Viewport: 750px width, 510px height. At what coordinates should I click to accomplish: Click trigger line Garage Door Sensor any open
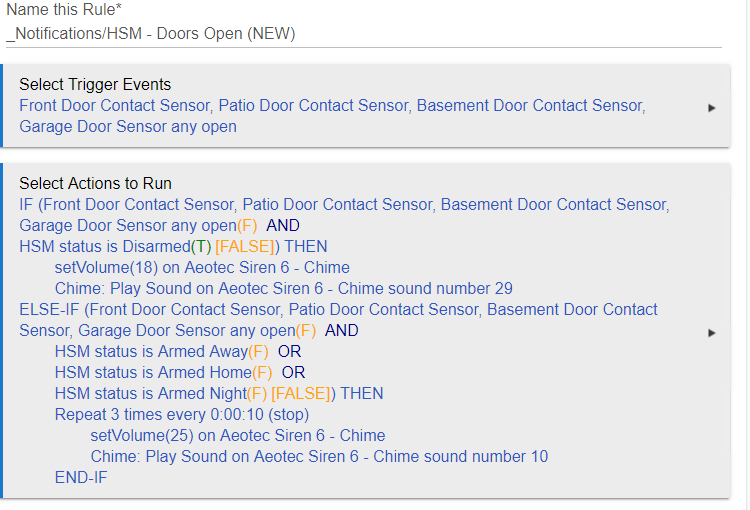(128, 126)
